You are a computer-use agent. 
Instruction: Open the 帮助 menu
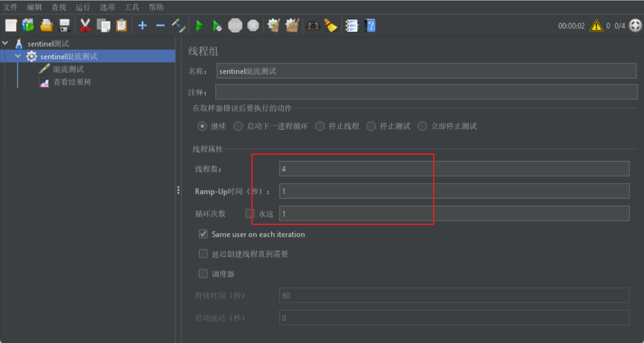click(x=156, y=7)
